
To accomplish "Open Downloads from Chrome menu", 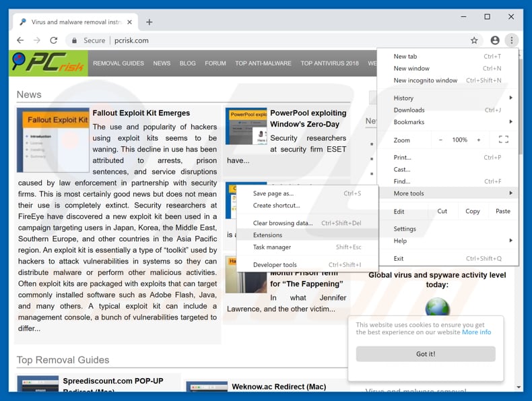I will coord(448,110).
